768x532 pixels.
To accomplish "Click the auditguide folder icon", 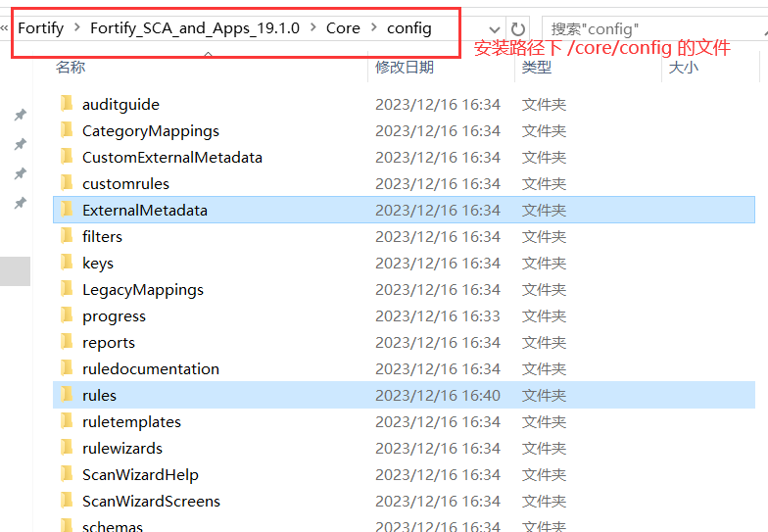I will coord(67,104).
